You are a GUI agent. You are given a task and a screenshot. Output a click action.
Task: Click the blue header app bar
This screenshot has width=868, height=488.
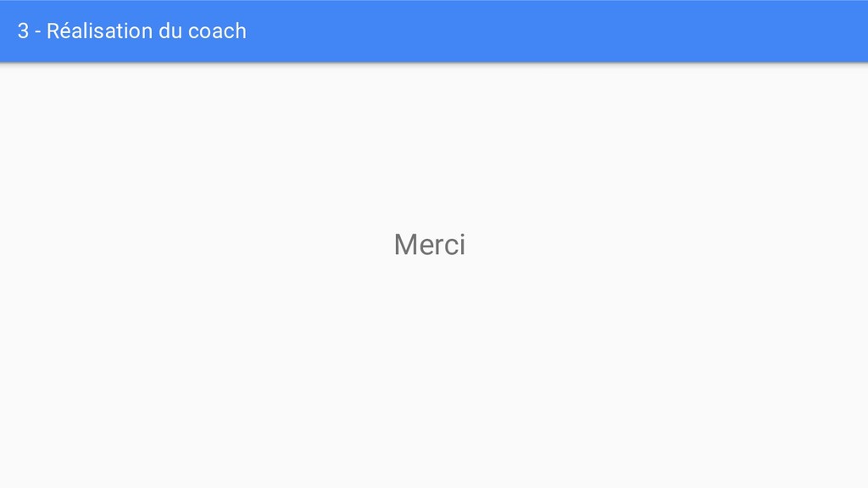(434, 31)
